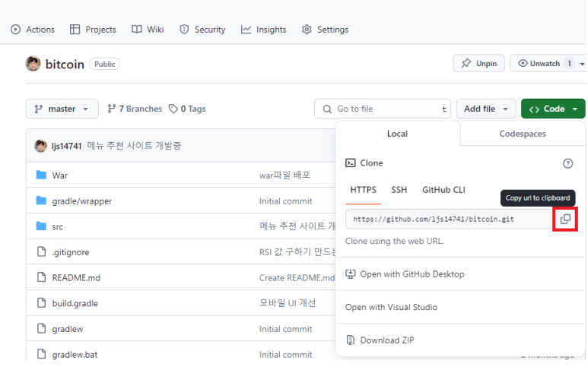
Task: Click the branch icon beside 7 Branches
Action: pyautogui.click(x=111, y=109)
